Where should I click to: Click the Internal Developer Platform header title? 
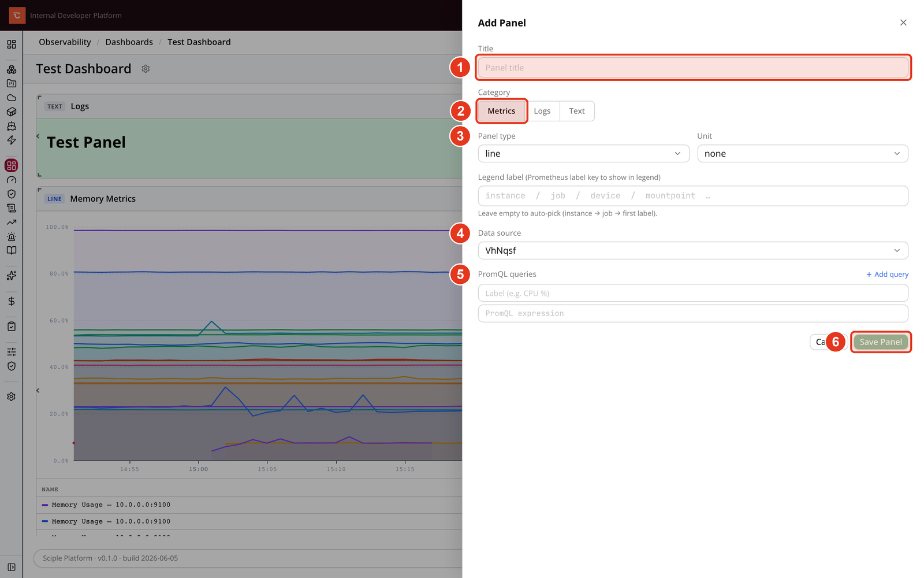click(x=76, y=16)
